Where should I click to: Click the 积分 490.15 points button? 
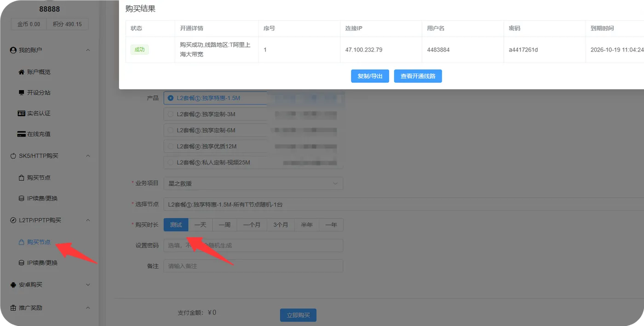pyautogui.click(x=68, y=24)
